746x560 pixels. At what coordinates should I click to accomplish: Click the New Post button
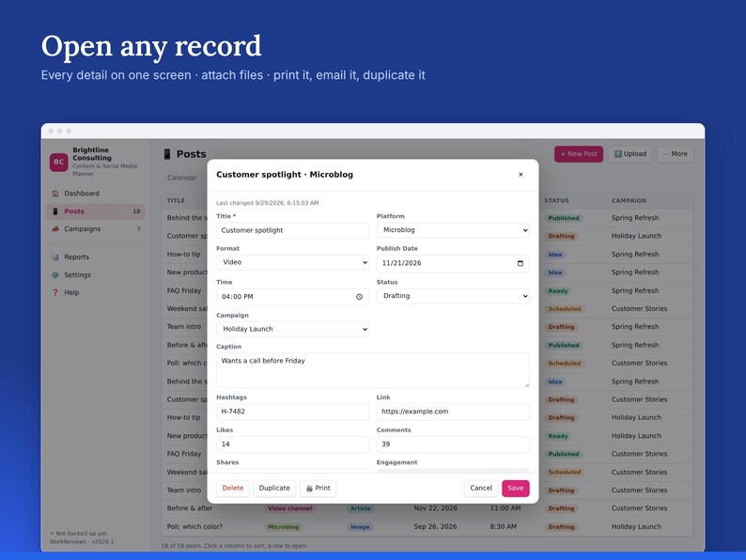(579, 154)
